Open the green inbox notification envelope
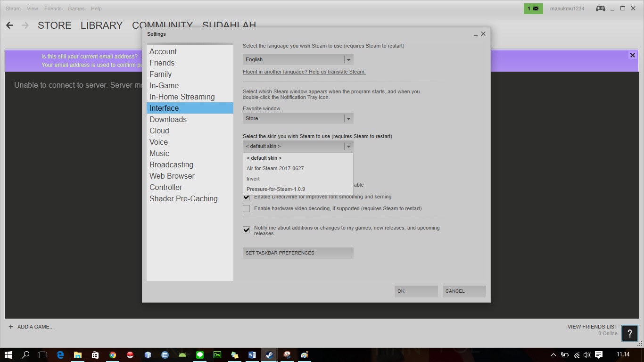644x362 pixels. [533, 8]
